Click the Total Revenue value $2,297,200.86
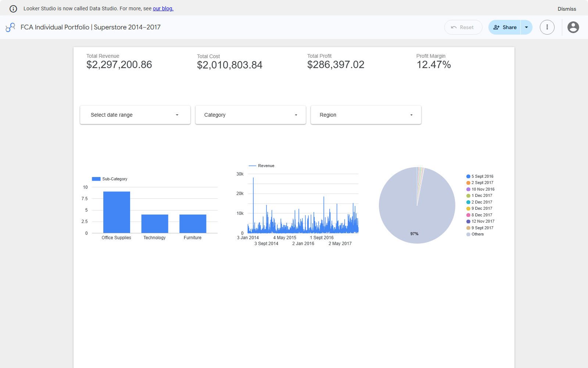 pyautogui.click(x=119, y=65)
